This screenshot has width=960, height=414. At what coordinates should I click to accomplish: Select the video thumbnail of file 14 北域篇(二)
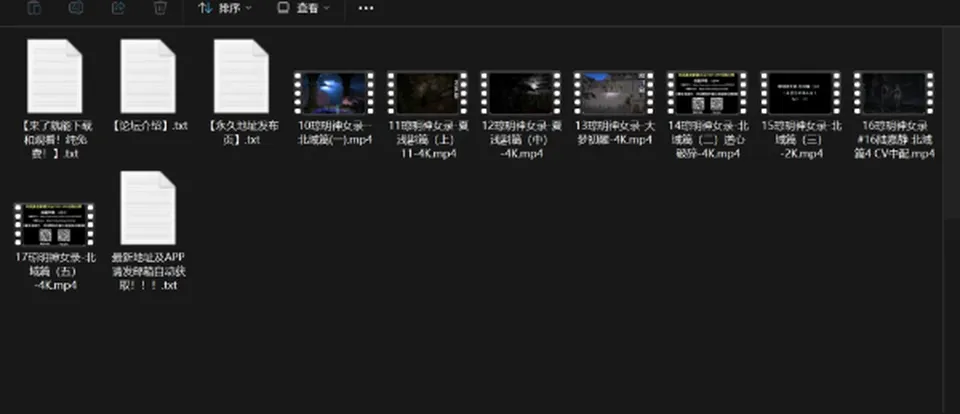[707, 92]
